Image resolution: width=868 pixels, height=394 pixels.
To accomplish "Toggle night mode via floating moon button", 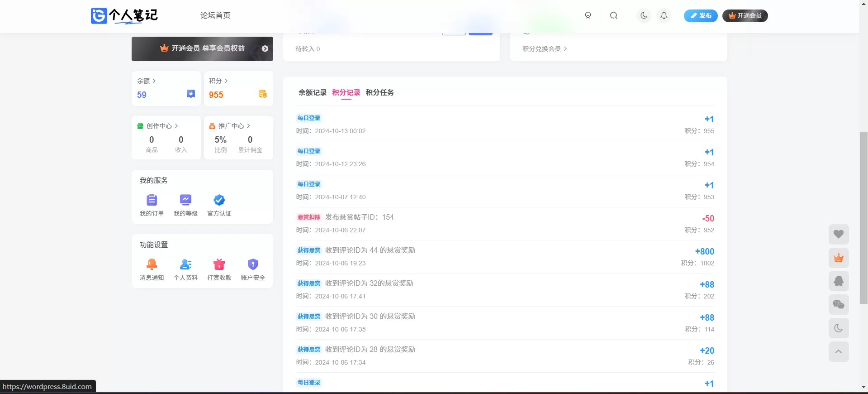I will (x=839, y=328).
